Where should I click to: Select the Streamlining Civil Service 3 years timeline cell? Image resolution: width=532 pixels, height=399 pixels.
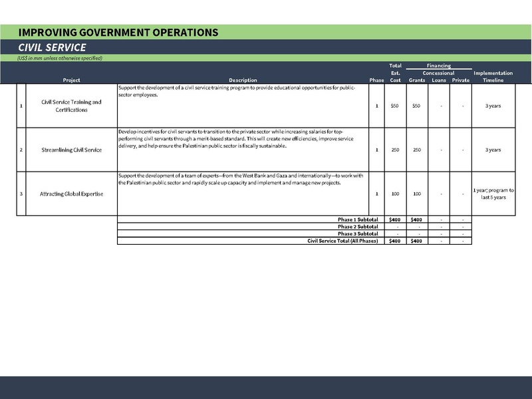tap(493, 150)
